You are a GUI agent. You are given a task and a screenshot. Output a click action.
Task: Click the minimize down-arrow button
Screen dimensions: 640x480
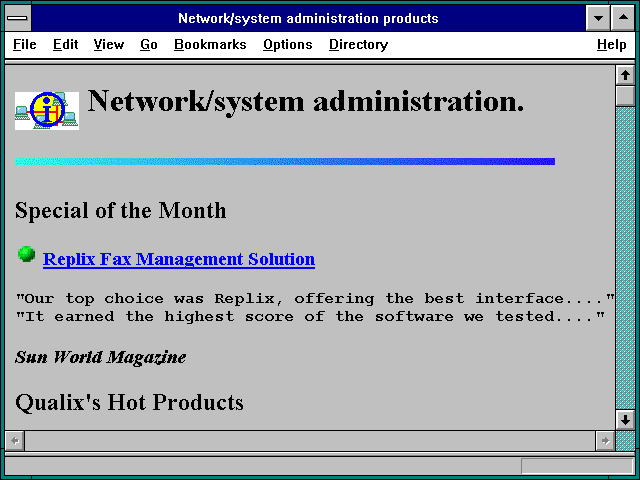point(598,18)
